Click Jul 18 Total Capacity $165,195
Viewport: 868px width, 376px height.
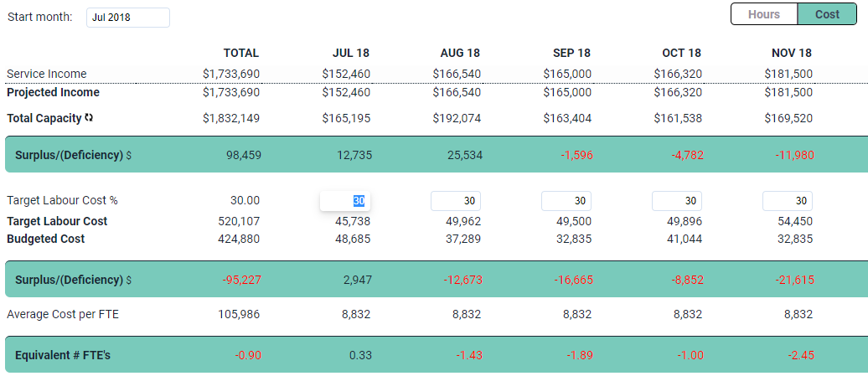[346, 118]
